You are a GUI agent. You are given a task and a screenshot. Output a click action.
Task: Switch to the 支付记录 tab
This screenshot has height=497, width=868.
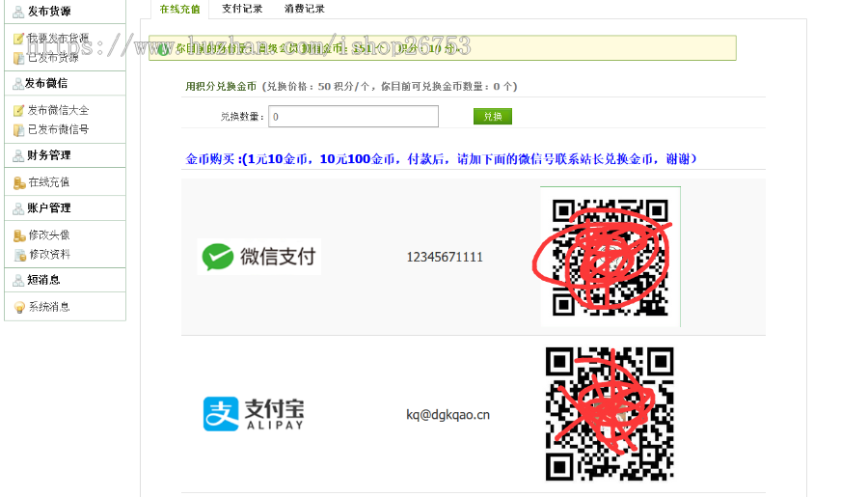click(x=241, y=9)
